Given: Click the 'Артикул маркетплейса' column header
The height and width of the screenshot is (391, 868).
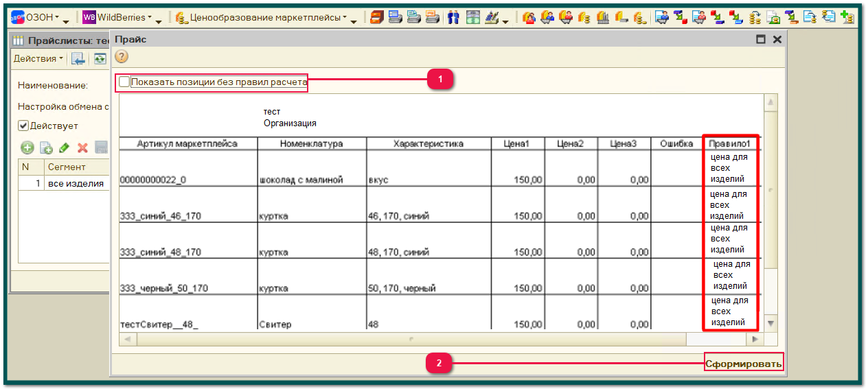Looking at the screenshot, I should coord(187,143).
